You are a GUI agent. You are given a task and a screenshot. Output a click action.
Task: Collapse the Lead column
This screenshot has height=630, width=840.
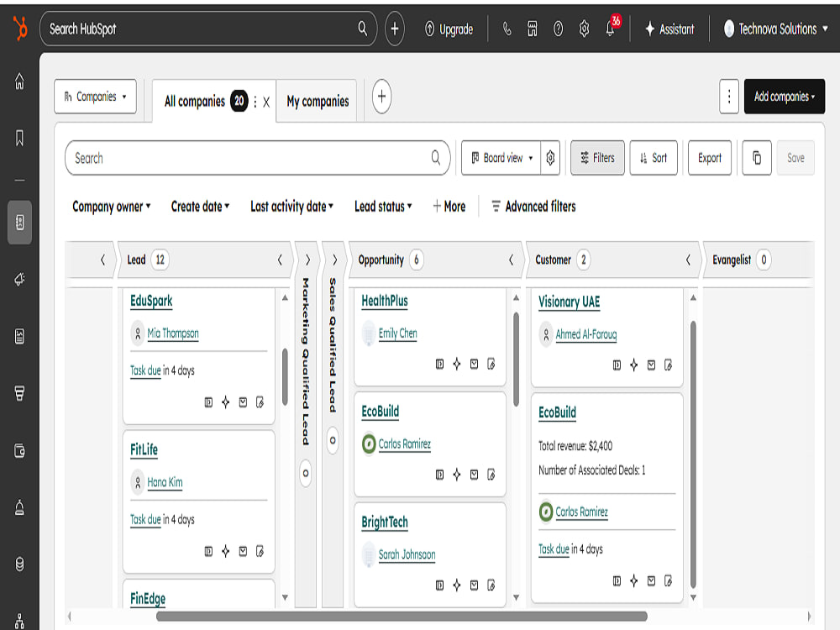tap(280, 260)
